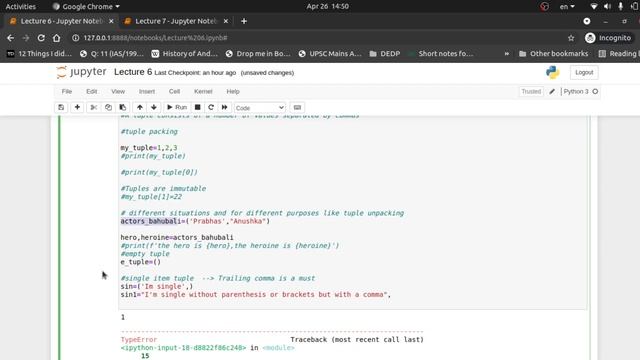Close the Lecture 6 browser tab

tap(111, 21)
